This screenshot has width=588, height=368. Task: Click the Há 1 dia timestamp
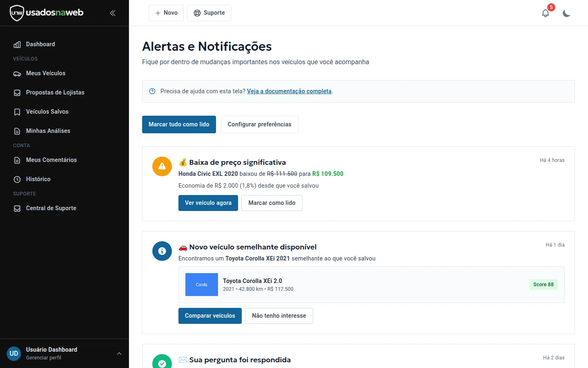(555, 245)
